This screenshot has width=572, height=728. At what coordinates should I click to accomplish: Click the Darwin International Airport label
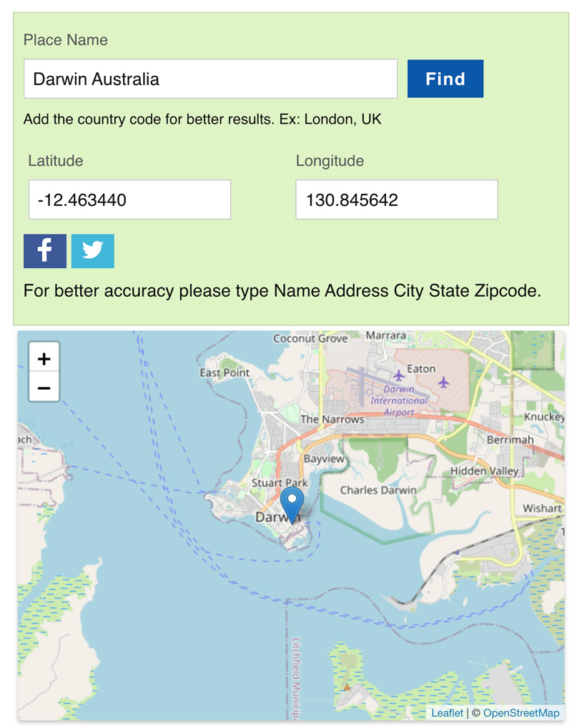(x=399, y=400)
